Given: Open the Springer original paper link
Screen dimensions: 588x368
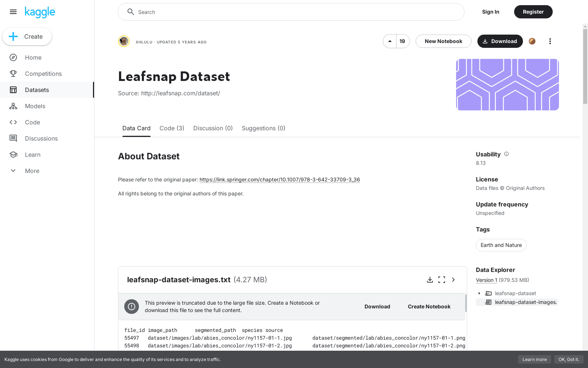Looking at the screenshot, I should pyautogui.click(x=280, y=180).
